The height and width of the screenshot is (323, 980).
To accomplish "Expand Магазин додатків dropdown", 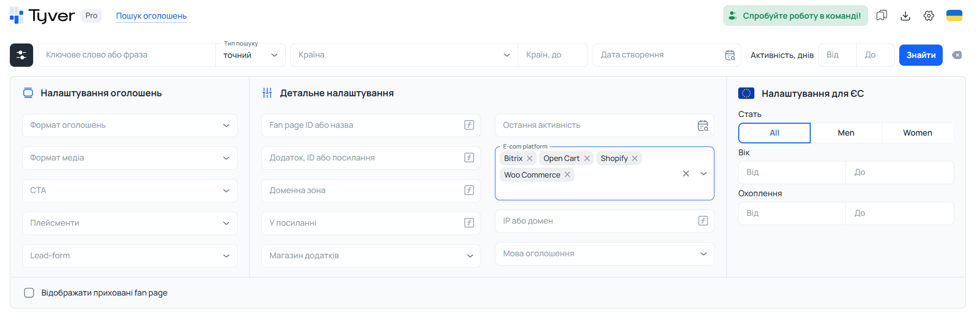I will 371,256.
